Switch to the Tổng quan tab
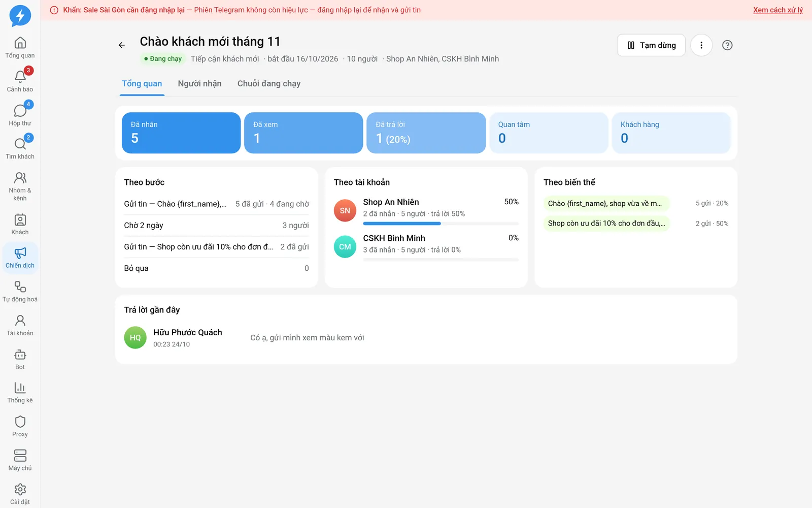 click(x=142, y=84)
